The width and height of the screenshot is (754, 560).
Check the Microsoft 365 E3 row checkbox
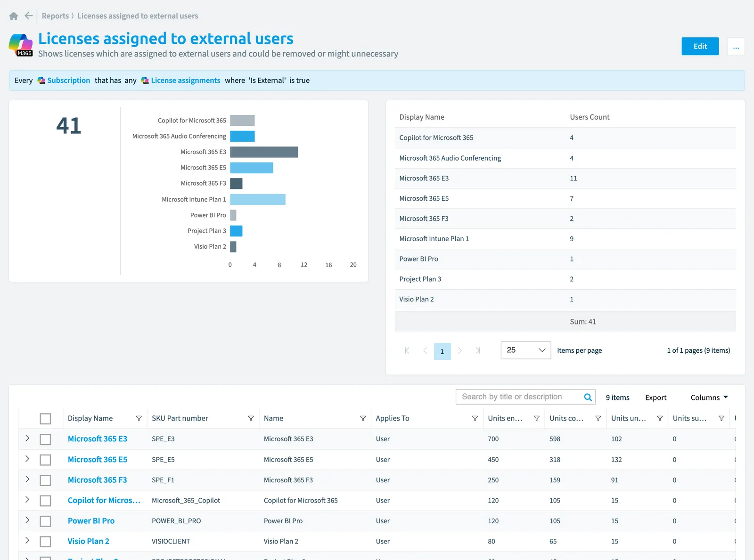pyautogui.click(x=45, y=439)
